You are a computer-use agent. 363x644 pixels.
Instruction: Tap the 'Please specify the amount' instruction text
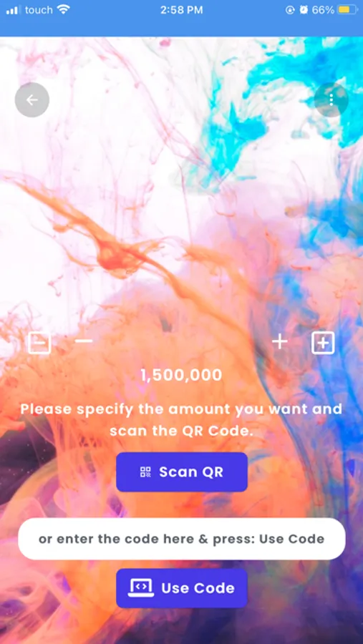point(181,420)
